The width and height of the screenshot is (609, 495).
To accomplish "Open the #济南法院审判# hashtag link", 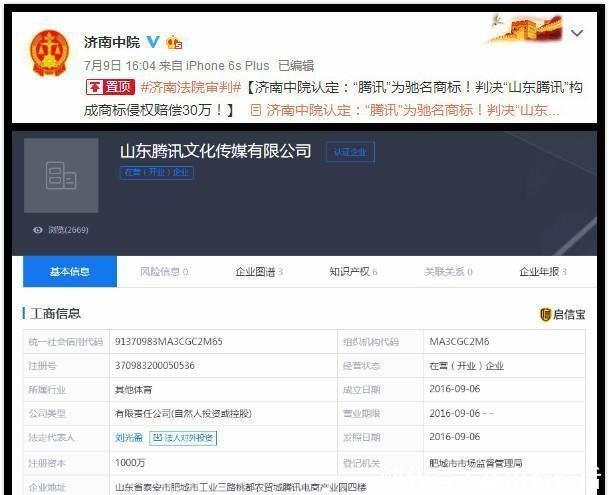I will click(x=191, y=87).
